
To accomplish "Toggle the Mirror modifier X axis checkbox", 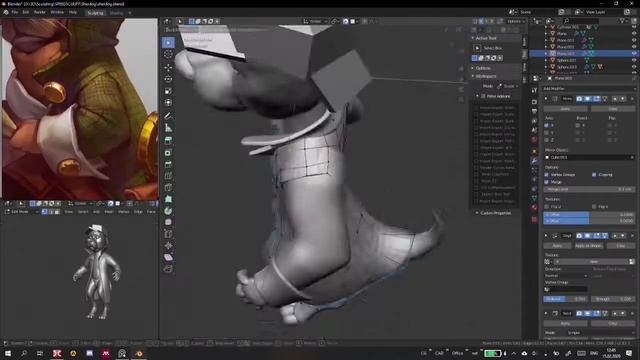I will [547, 125].
